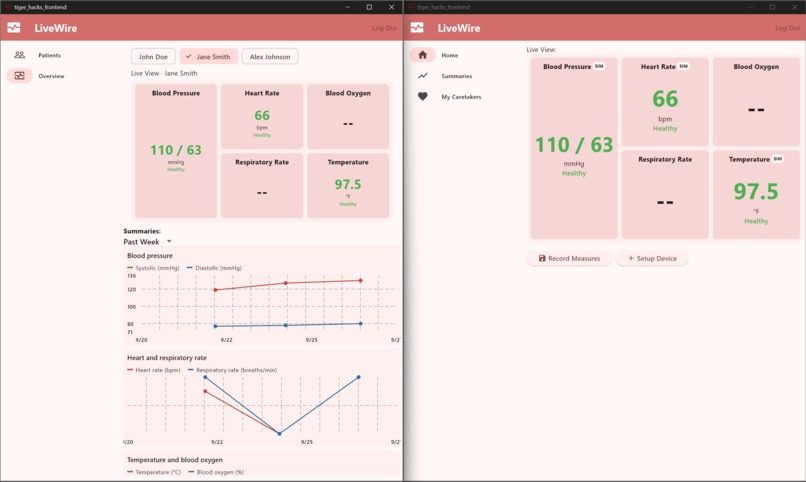Image resolution: width=806 pixels, height=482 pixels.
Task: Click the first diastolic data point on chart
Action: coord(215,326)
